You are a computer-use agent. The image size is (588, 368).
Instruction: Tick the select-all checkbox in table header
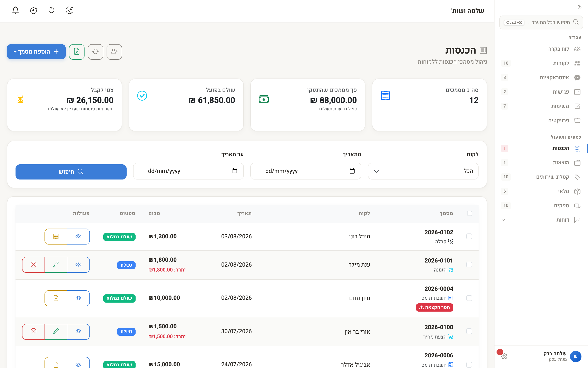click(x=469, y=213)
